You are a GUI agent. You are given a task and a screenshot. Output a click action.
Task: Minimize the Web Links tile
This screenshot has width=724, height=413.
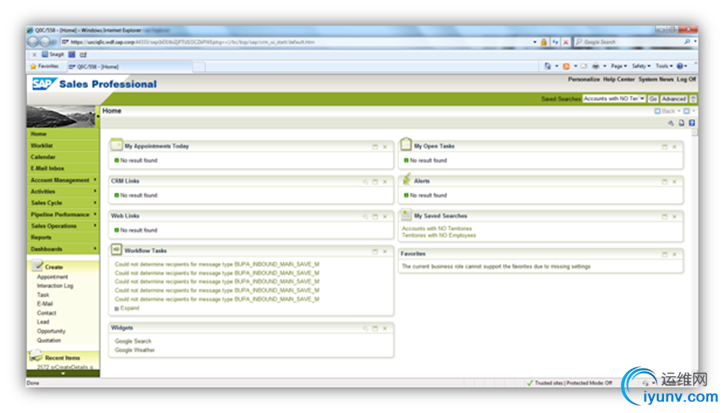coord(375,216)
